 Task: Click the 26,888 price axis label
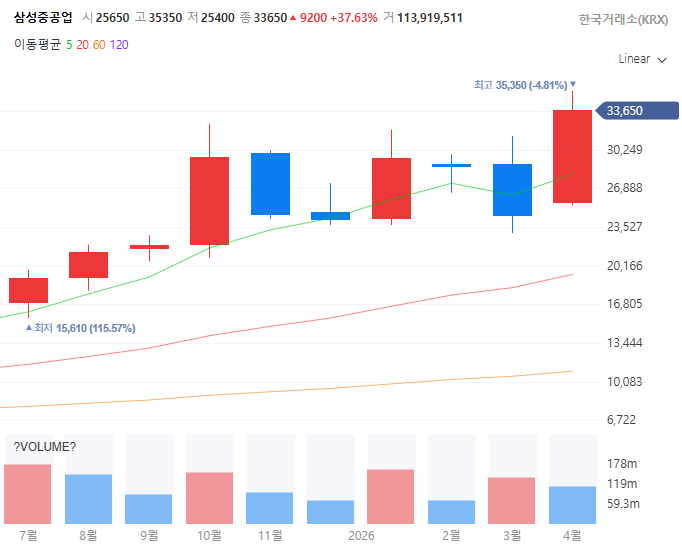tap(625, 188)
